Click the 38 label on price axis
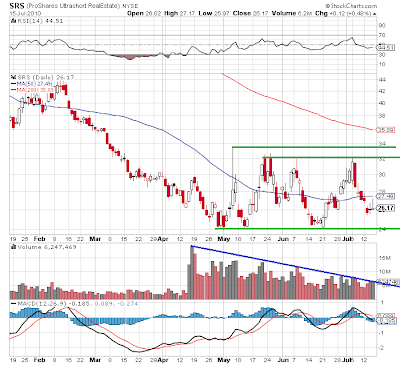Image resolution: width=400 pixels, height=365 pixels. 382,116
